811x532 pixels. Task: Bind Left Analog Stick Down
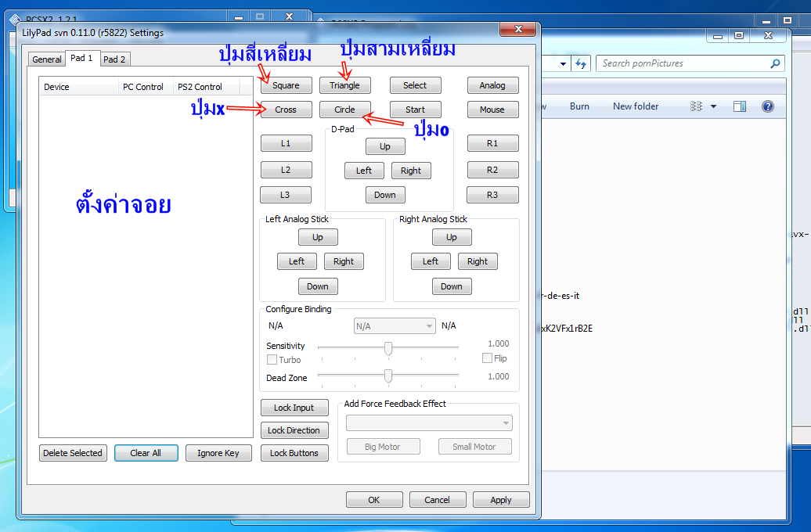[318, 286]
